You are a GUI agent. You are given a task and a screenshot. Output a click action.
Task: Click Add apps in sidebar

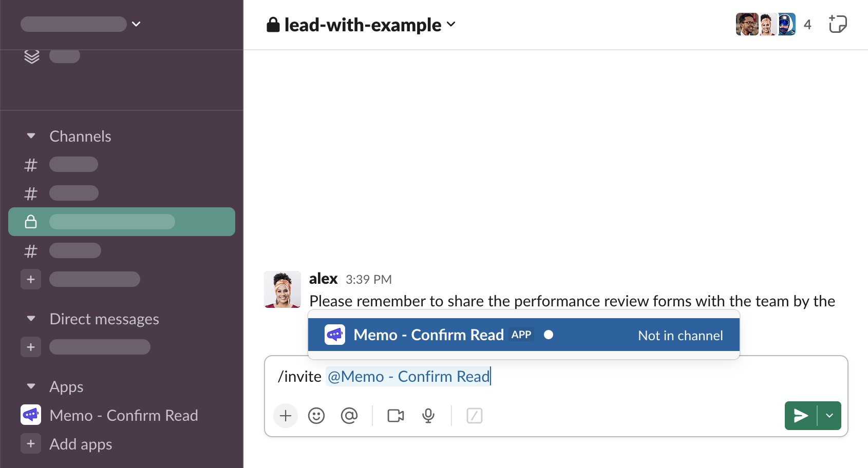pos(81,444)
